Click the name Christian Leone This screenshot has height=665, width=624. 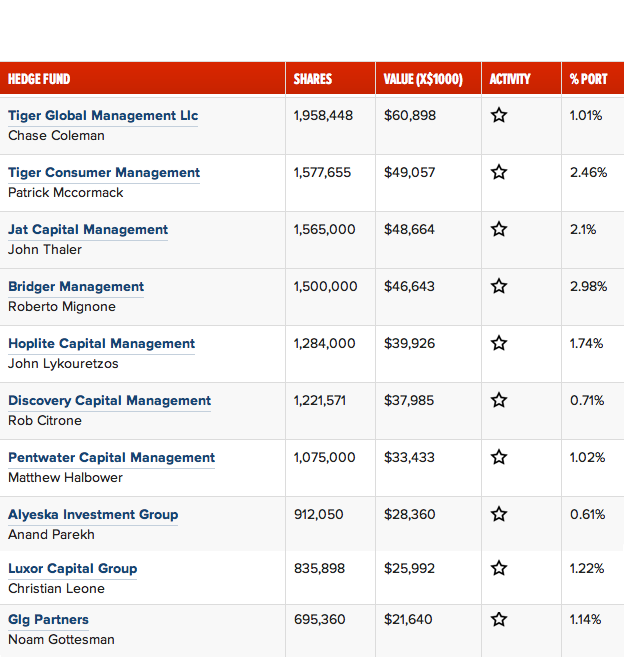[x=56, y=589]
